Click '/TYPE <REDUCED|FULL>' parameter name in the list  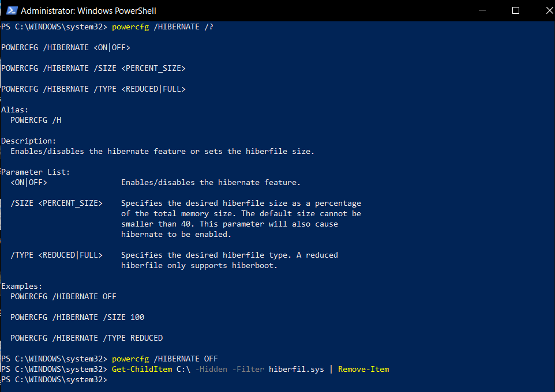pyautogui.click(x=57, y=255)
